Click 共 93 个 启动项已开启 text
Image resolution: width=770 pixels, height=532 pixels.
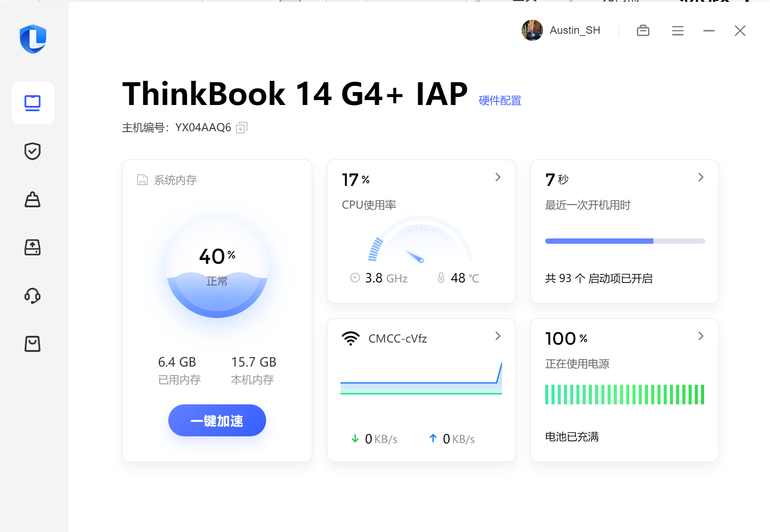click(x=599, y=278)
